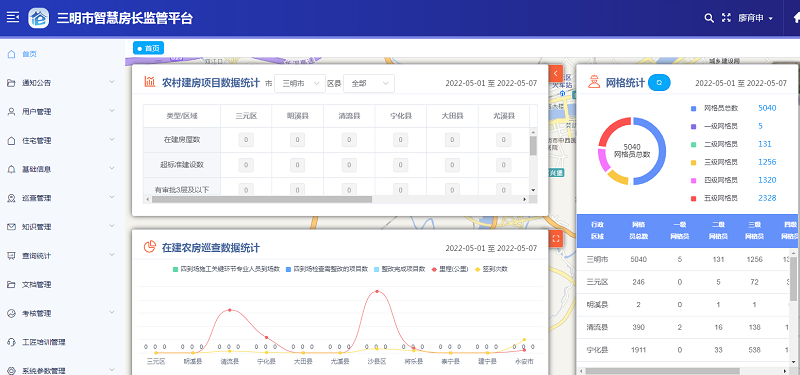Select the 首页 tab above the map
800x375 pixels.
(148, 48)
